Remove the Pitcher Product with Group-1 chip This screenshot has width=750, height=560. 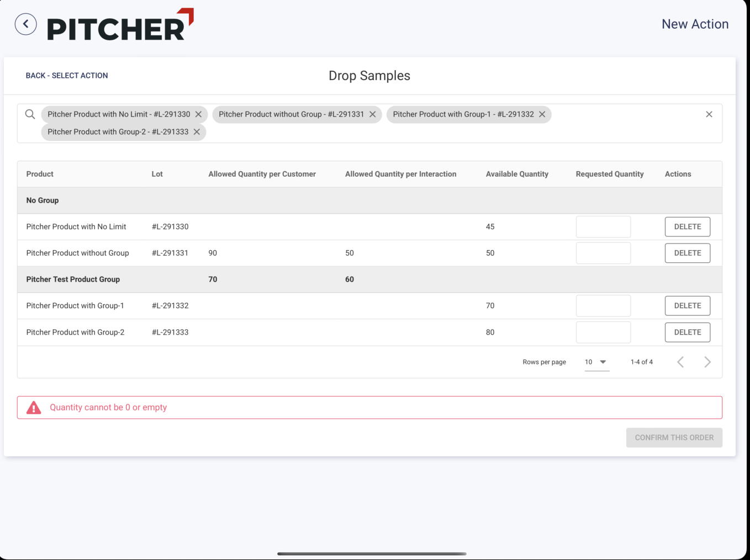(542, 114)
